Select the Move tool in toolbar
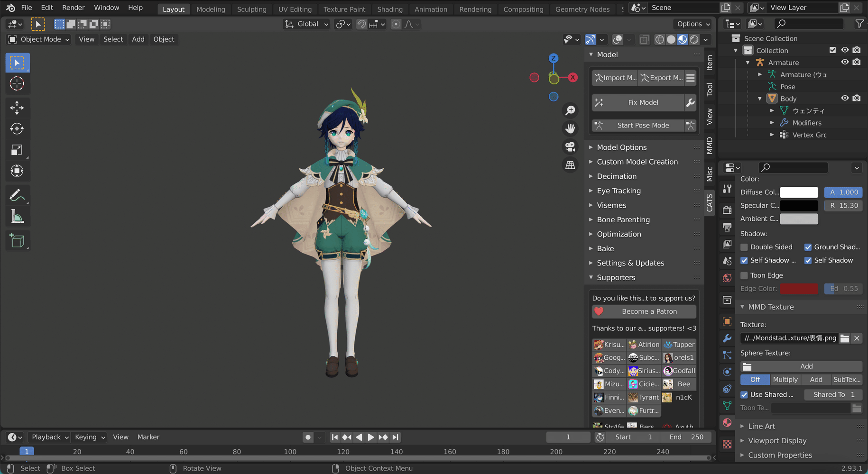 click(x=17, y=108)
